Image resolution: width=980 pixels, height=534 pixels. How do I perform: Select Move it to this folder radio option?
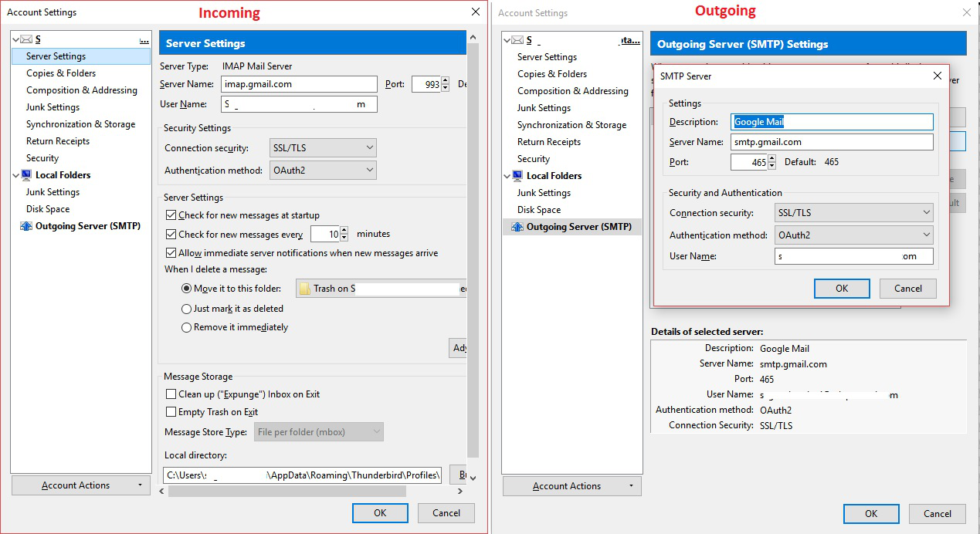point(186,289)
